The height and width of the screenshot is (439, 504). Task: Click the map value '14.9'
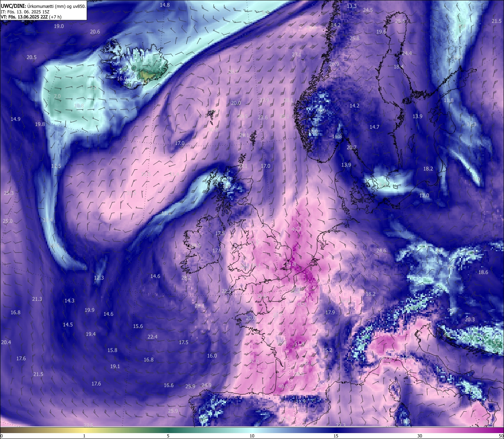15,119
